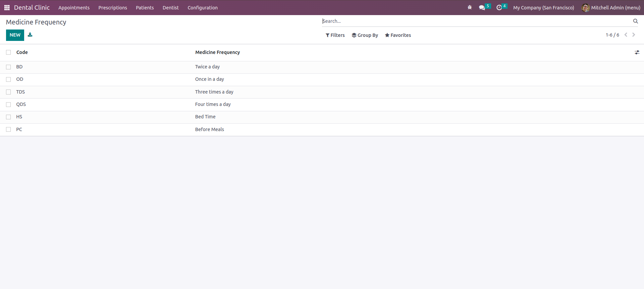Click the TDS code cell

click(x=20, y=92)
